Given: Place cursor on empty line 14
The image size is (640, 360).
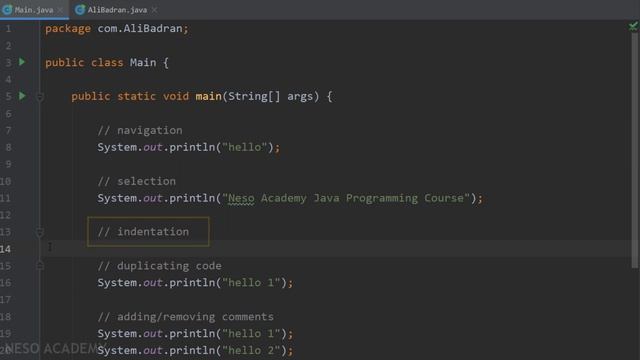Looking at the screenshot, I should click(335, 249).
